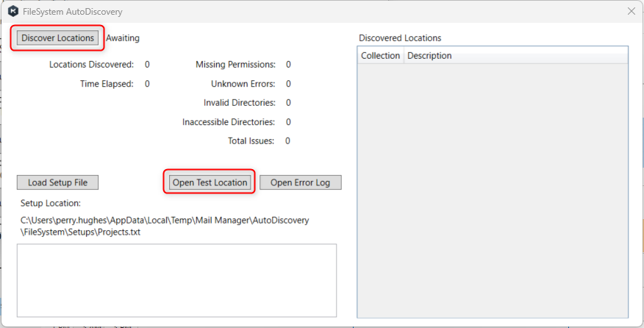
Task: Select the Projects.txt setup location path
Action: (165, 226)
